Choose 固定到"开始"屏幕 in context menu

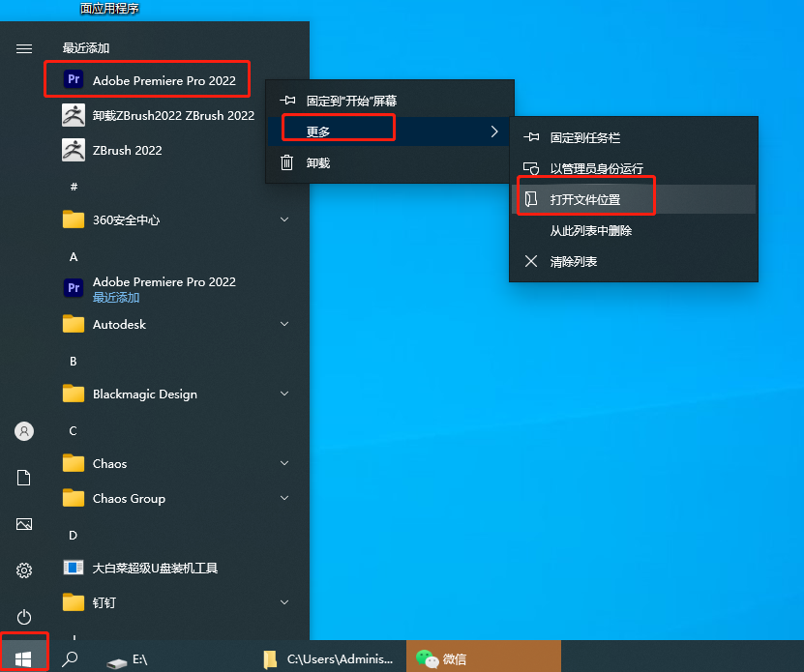(x=390, y=101)
